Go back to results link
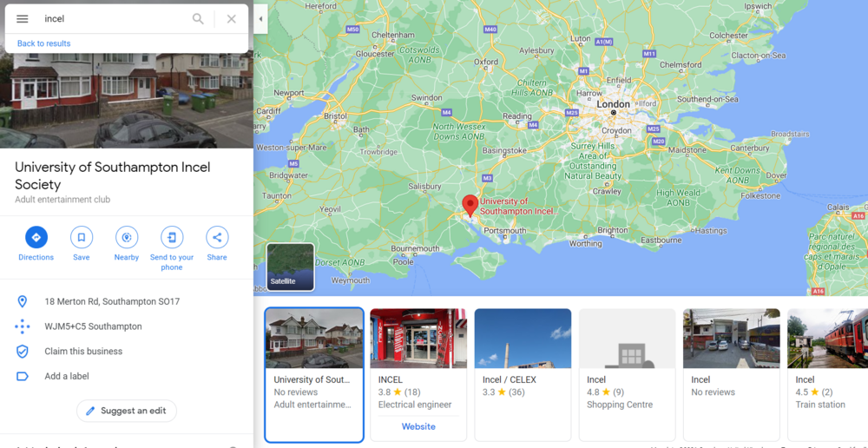The height and width of the screenshot is (448, 868). click(43, 43)
